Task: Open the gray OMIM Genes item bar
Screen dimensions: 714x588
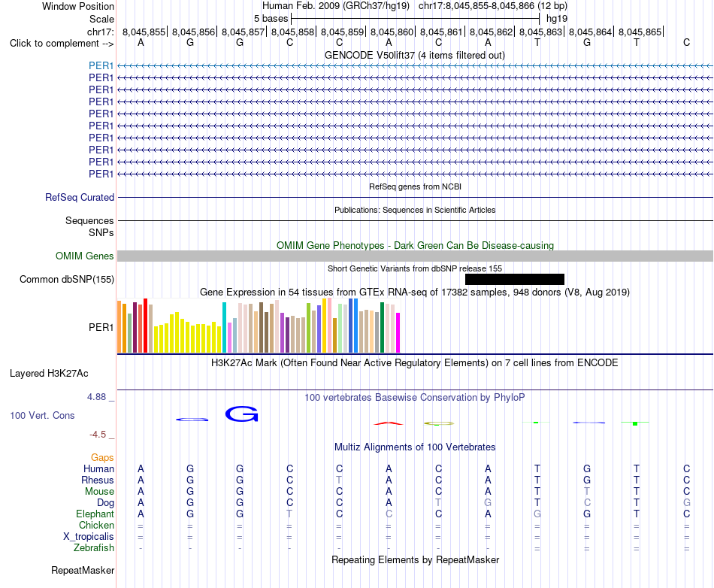Action: pyautogui.click(x=415, y=256)
